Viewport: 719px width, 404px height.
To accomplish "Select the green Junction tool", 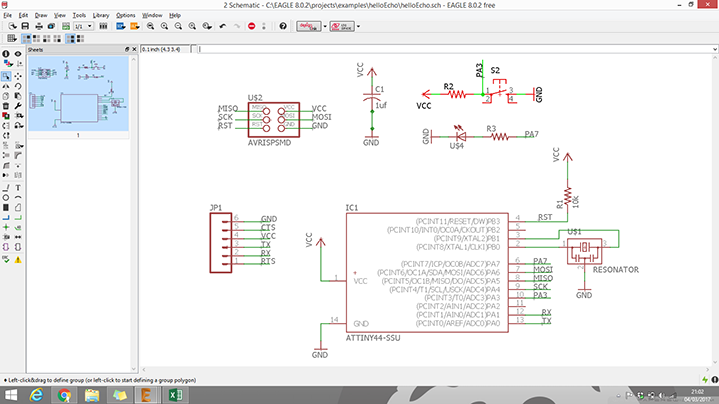I will 6,227.
